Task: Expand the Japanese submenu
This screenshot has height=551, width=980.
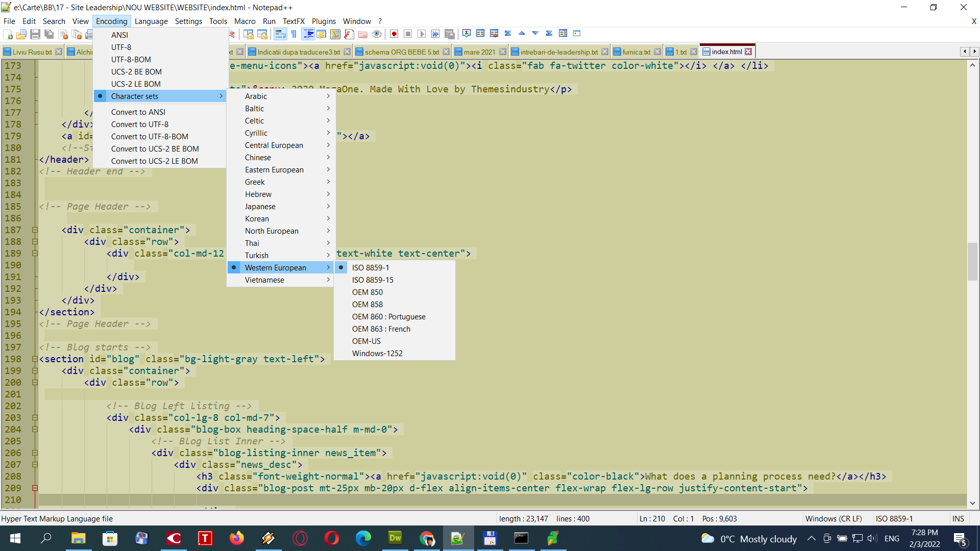Action: click(280, 206)
